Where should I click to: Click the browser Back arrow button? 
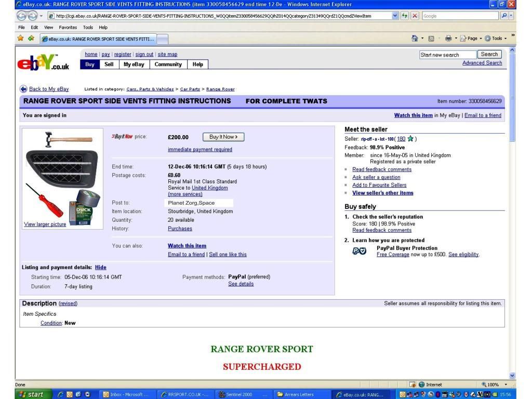click(21, 16)
